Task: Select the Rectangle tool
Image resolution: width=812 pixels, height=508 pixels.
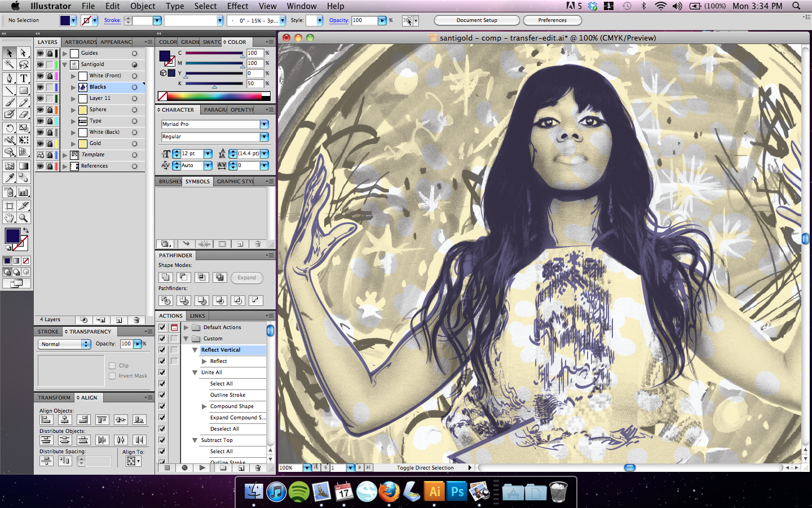Action: coord(24,90)
